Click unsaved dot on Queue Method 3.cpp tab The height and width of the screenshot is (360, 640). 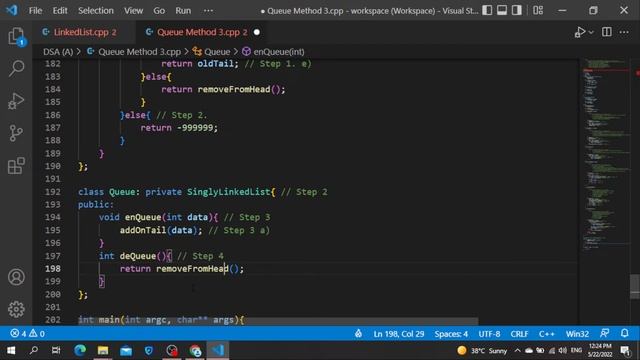coord(257,32)
